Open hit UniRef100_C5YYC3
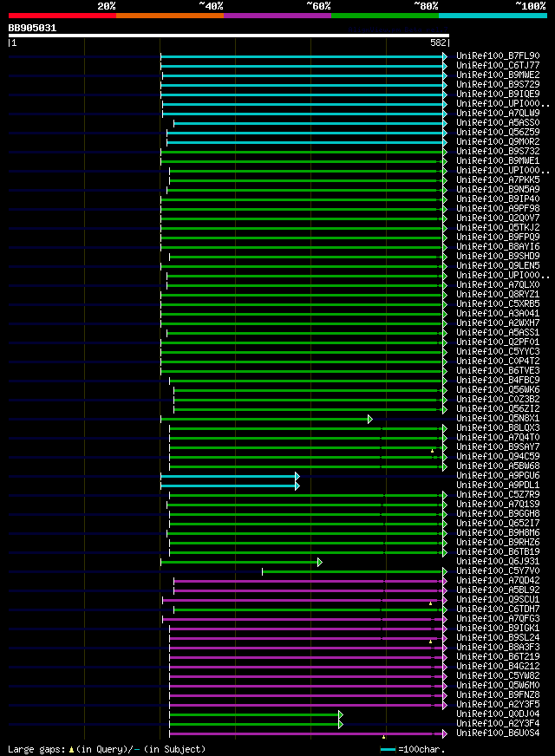 click(498, 351)
